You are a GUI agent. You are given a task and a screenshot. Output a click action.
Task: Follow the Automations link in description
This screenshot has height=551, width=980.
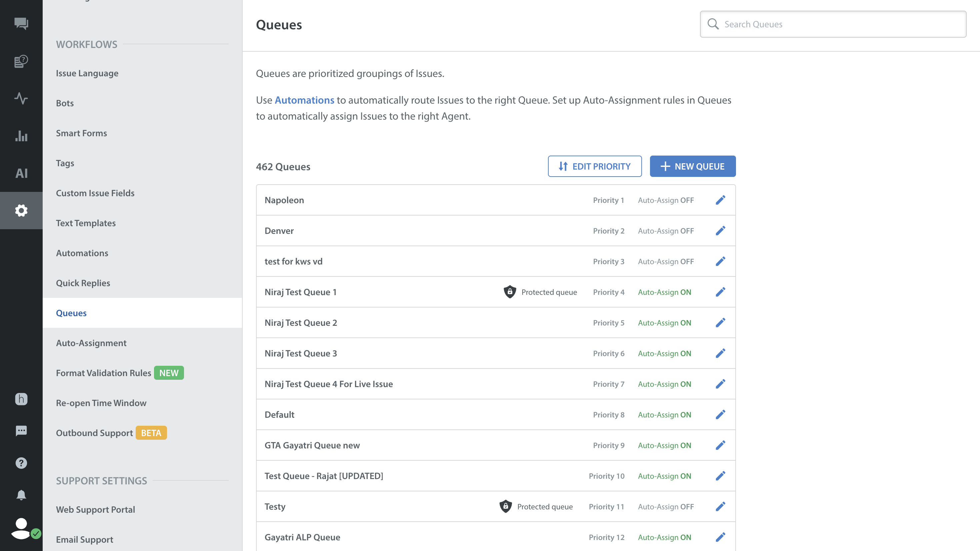pos(304,100)
